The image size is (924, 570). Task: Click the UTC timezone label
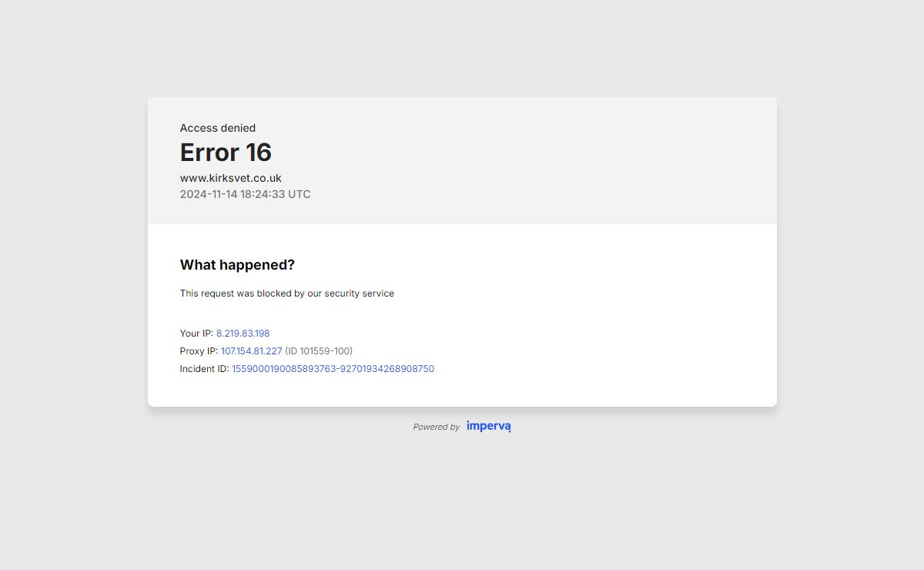[x=300, y=194]
